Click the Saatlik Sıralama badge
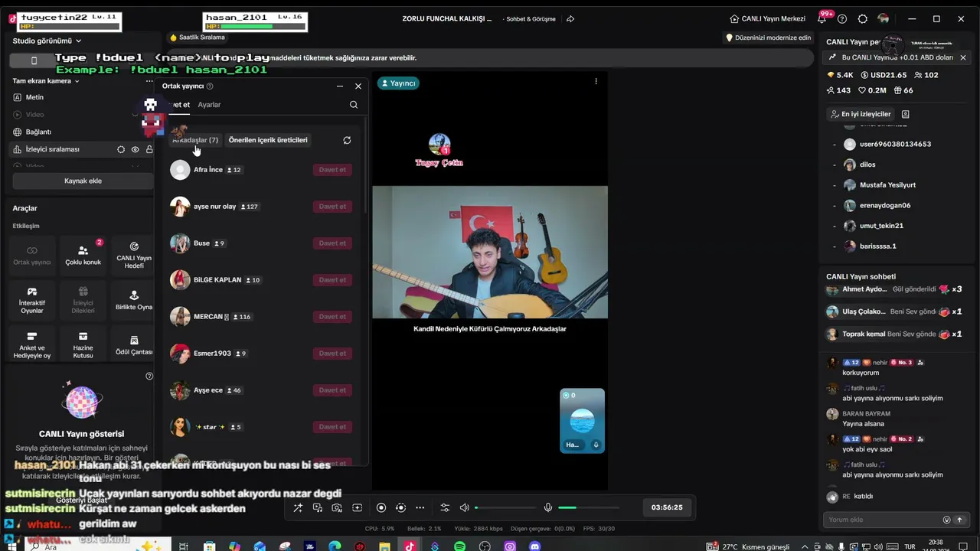The height and width of the screenshot is (551, 980). click(x=198, y=37)
